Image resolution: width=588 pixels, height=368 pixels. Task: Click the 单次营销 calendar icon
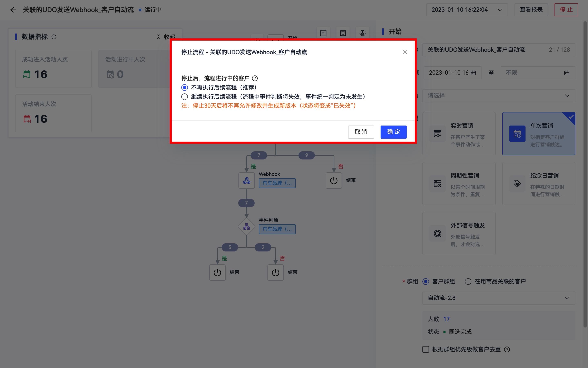coord(517,134)
